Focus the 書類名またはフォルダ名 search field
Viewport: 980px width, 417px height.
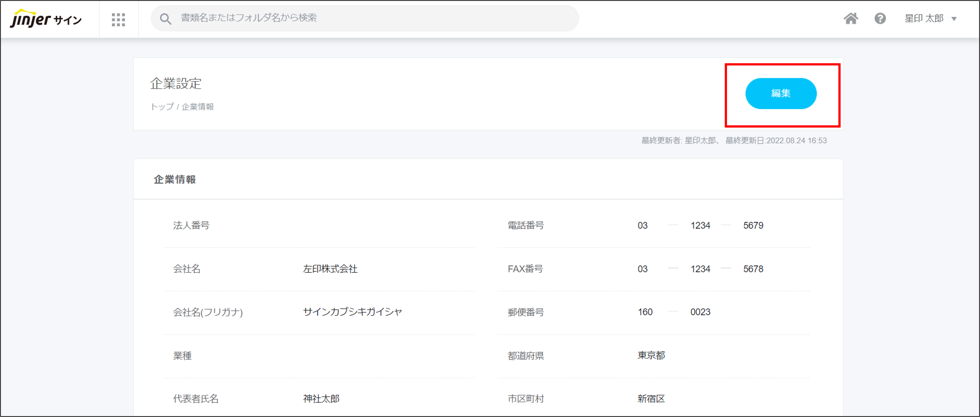365,18
